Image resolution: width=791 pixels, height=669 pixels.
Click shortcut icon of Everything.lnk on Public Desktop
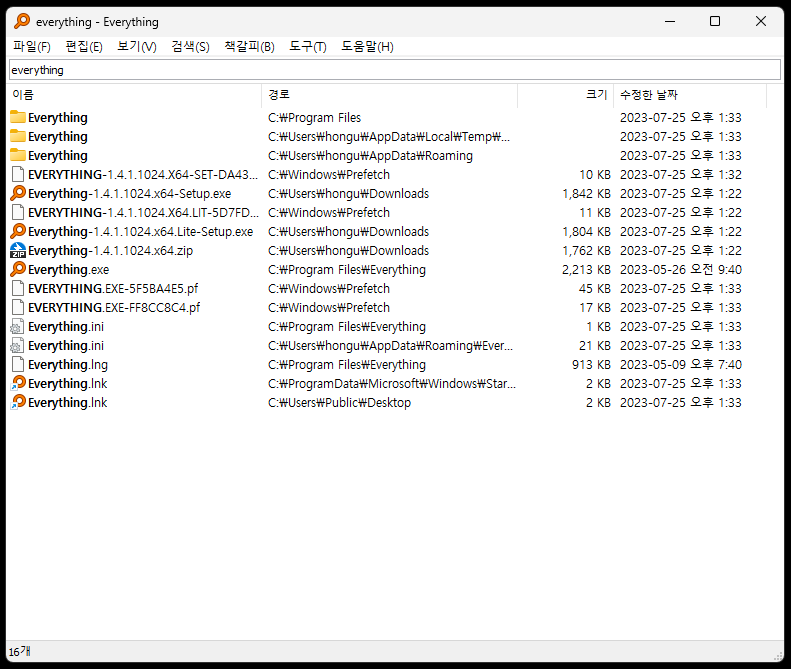click(18, 403)
